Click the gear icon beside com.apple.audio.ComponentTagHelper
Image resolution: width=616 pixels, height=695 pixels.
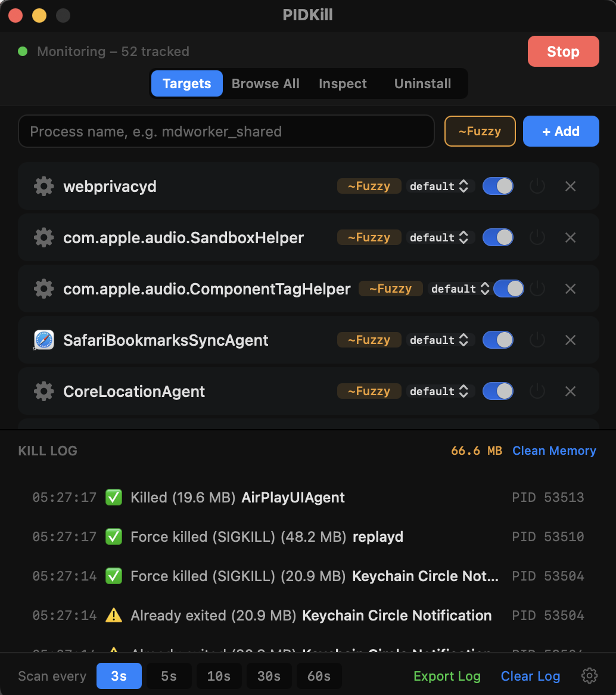point(44,289)
